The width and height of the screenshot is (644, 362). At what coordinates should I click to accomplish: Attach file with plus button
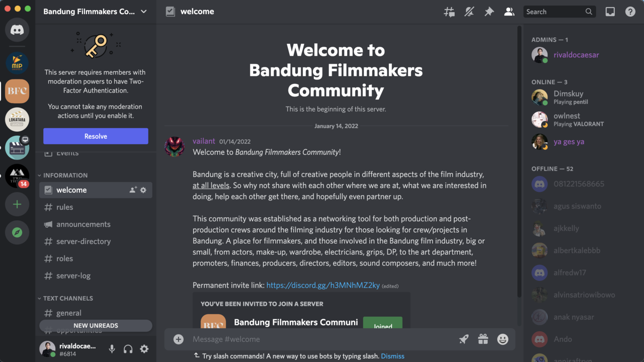179,339
